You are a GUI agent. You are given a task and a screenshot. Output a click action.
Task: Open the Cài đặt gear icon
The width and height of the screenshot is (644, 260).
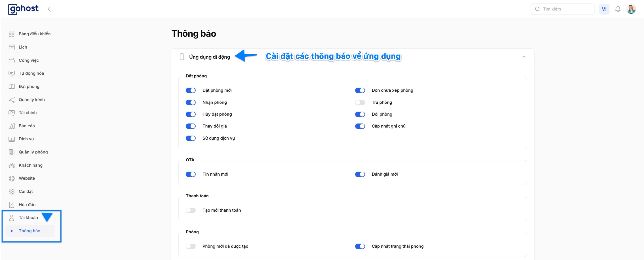point(11,192)
